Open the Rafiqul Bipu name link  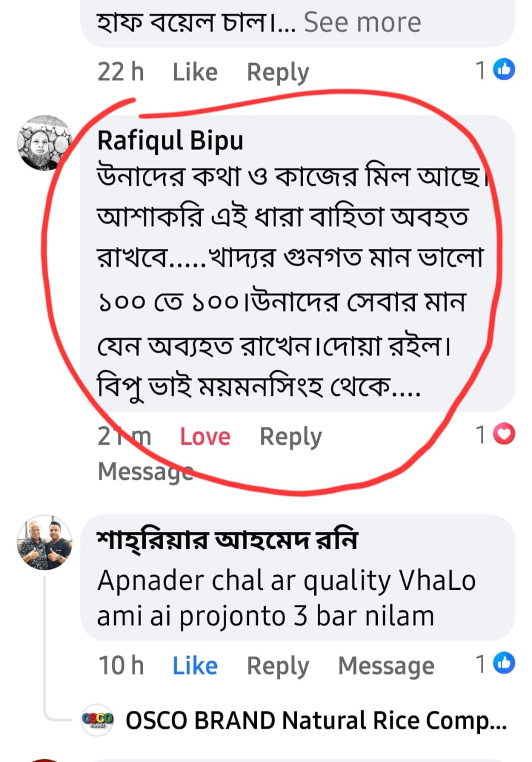click(x=170, y=141)
